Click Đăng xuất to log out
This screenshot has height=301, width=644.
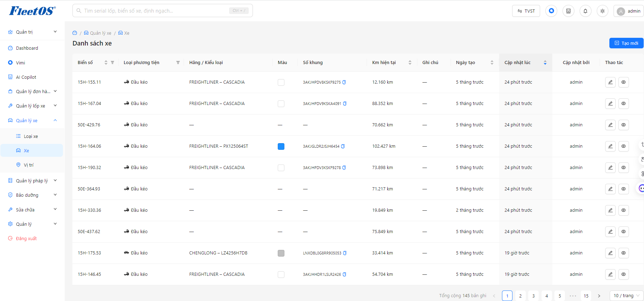coord(32,238)
